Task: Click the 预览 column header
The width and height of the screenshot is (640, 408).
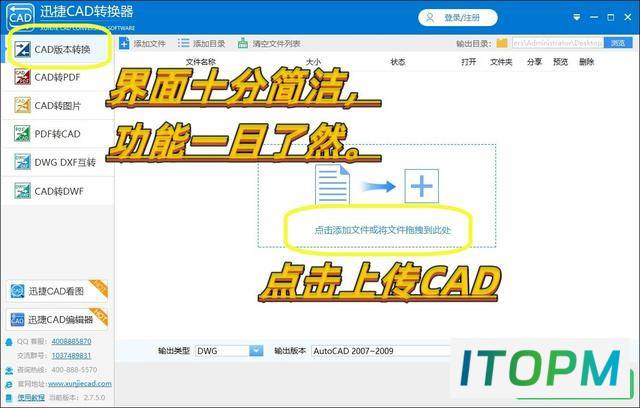Action: click(560, 62)
